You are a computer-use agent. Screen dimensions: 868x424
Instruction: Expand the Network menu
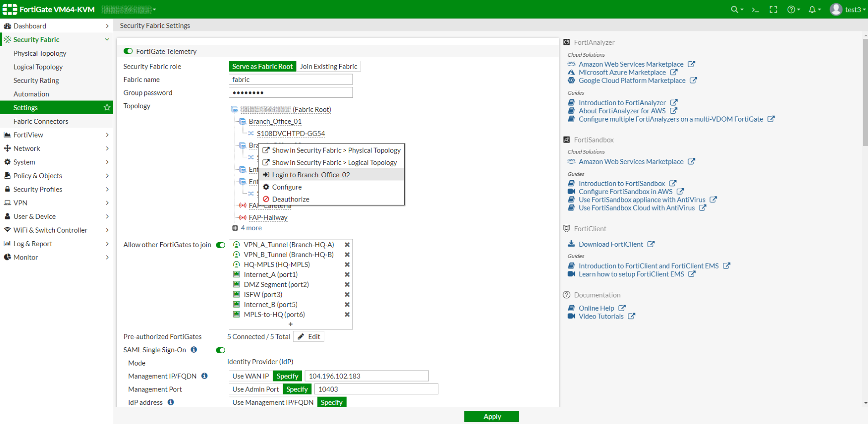(x=56, y=148)
